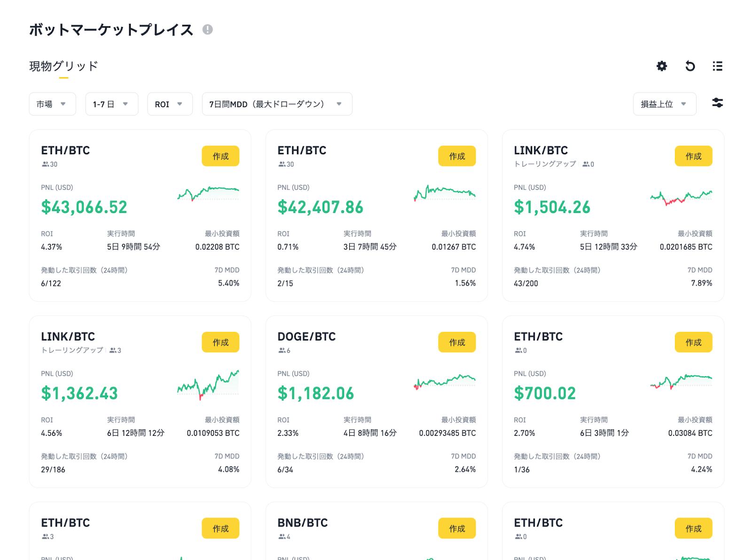Click the 0.0201685 BTC minimum investment value
The width and height of the screenshot is (752, 560).
[686, 247]
